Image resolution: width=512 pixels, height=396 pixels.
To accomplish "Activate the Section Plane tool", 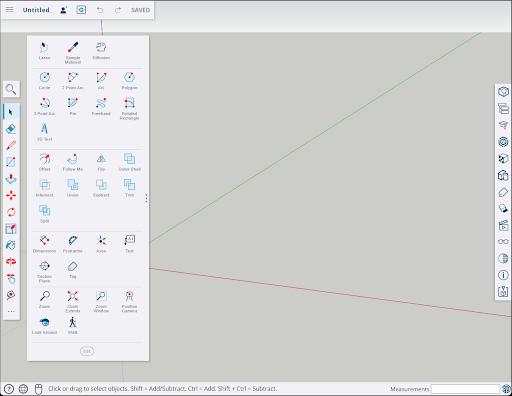I will 44,272.
